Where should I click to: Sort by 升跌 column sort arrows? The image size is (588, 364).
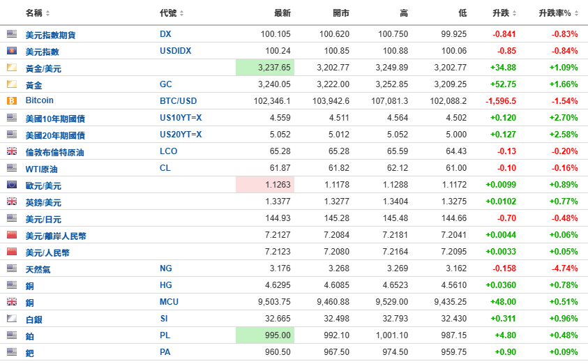(x=514, y=13)
